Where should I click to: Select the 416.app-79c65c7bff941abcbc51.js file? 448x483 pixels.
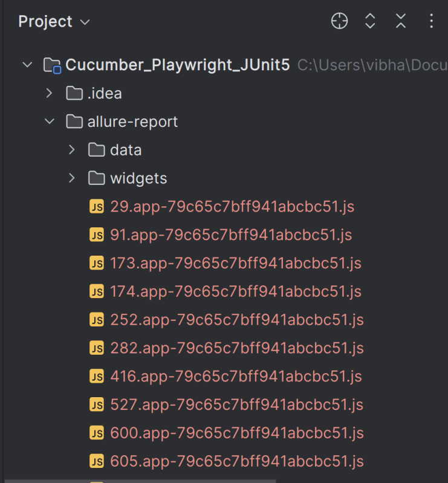pos(236,377)
